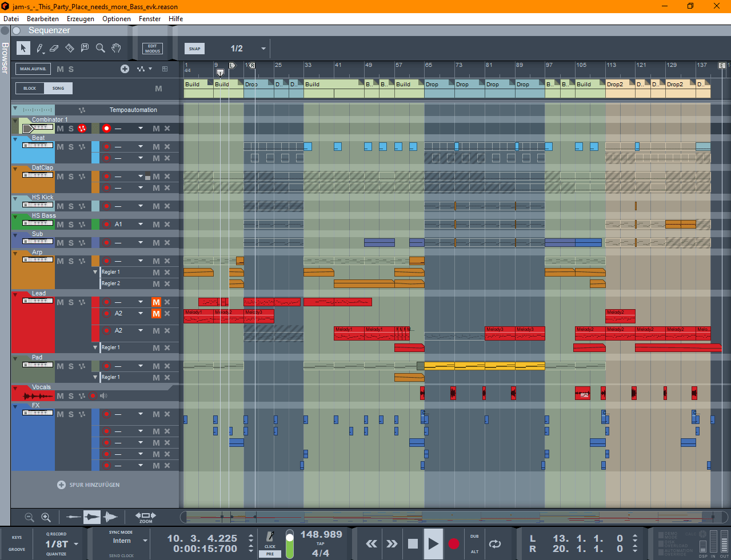
Task: Click the Vocals track monitor speaker icon
Action: 103,396
